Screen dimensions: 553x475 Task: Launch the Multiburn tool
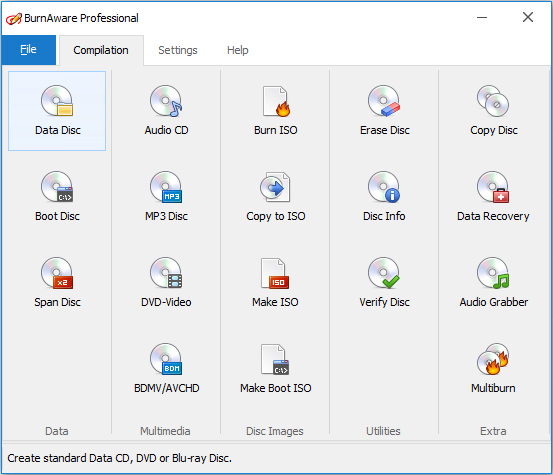[493, 369]
